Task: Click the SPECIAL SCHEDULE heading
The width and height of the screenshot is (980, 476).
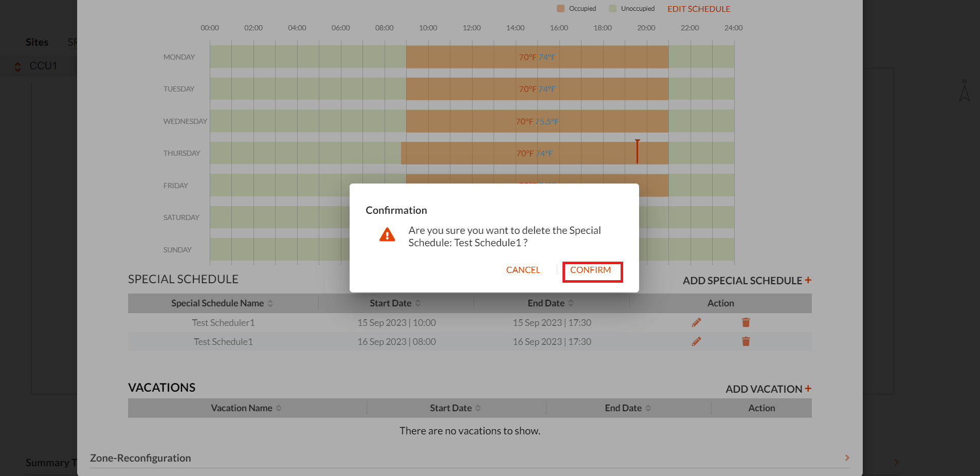Action: click(183, 279)
